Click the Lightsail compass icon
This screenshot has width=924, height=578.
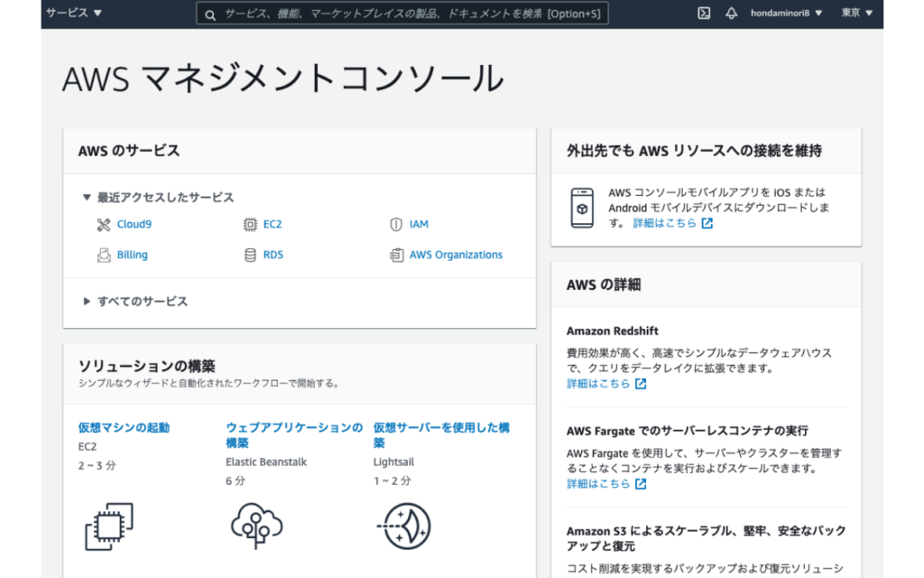(404, 527)
